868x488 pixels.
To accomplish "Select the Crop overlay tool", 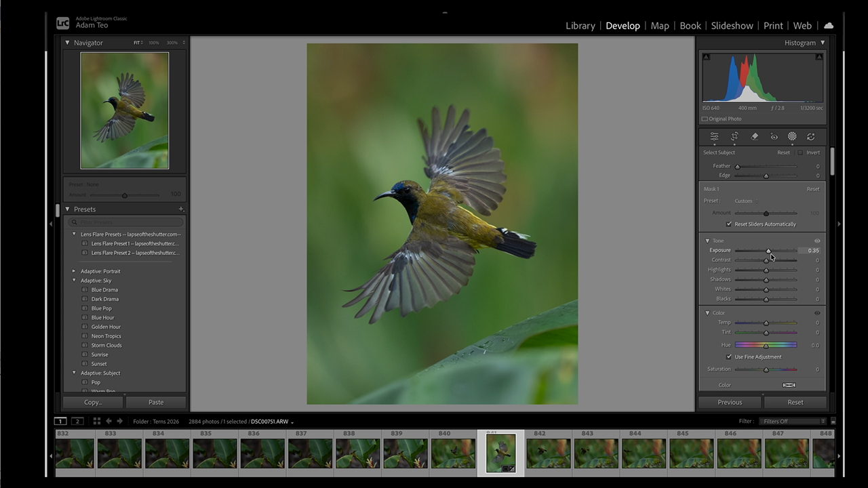I will [x=734, y=136].
